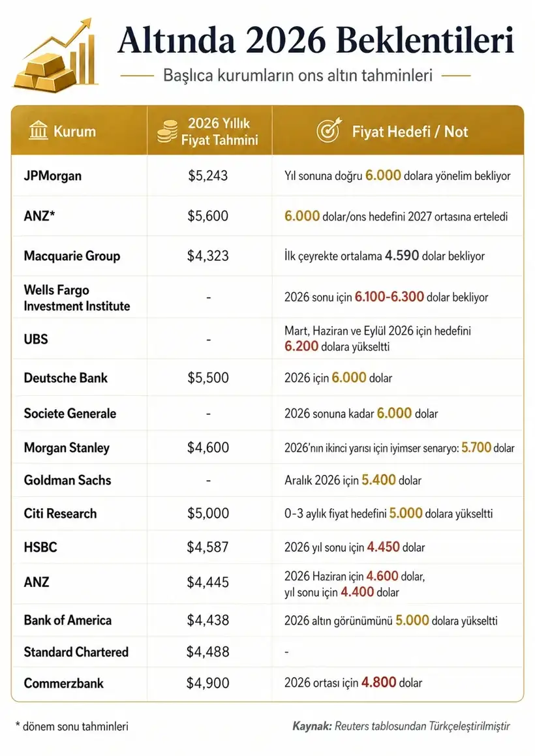Click Wells Fargo Investment Institute name
The width and height of the screenshot is (535, 756).
[x=77, y=297]
